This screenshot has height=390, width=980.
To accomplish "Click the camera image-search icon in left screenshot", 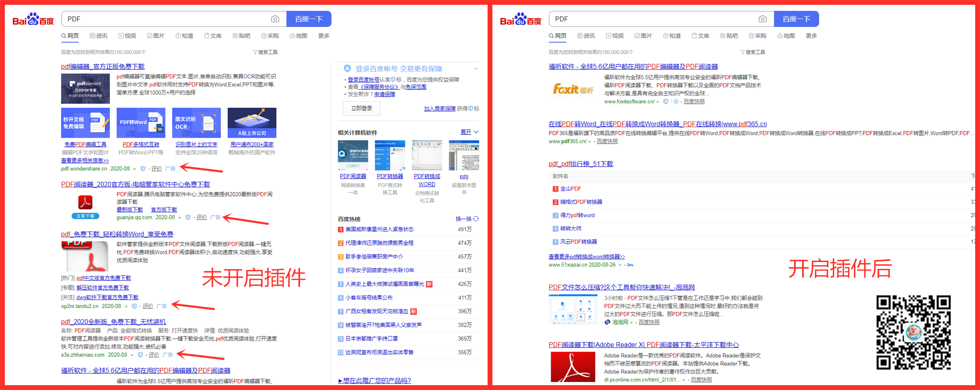I will 275,19.
